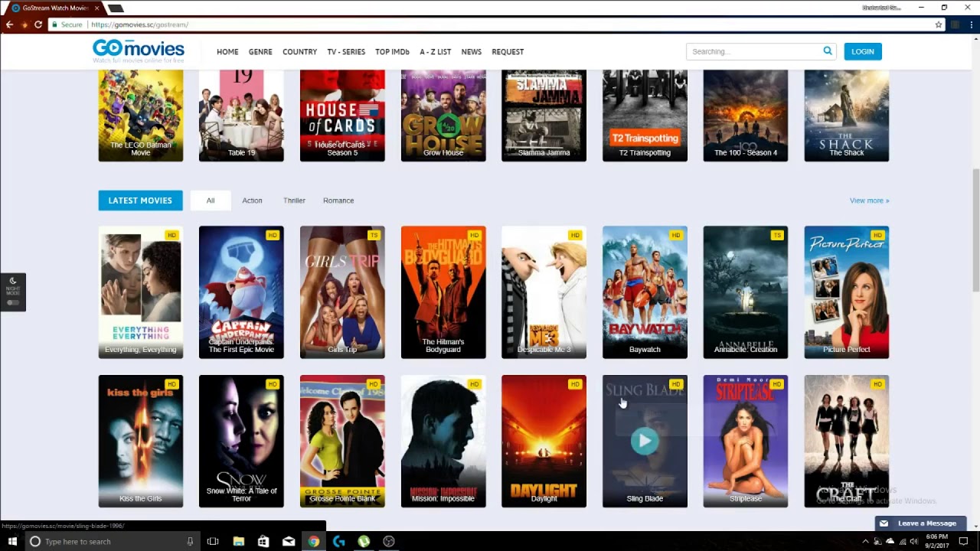Open the GENRE menu
Screen dimensions: 980x551
[260, 51]
